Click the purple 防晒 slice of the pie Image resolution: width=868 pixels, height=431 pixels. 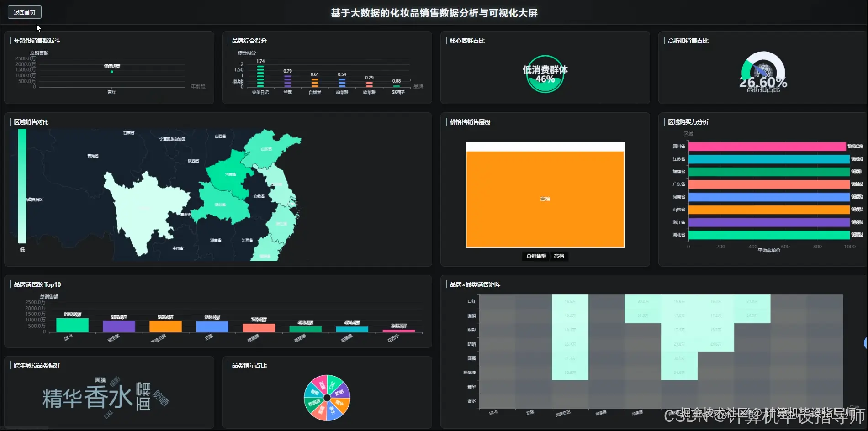coord(340,391)
